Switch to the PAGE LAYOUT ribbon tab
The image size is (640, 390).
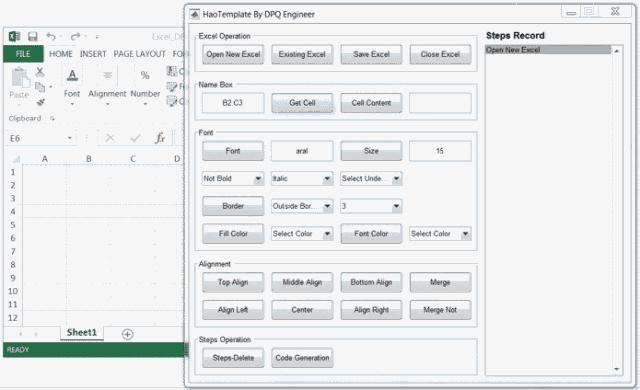pyautogui.click(x=140, y=54)
